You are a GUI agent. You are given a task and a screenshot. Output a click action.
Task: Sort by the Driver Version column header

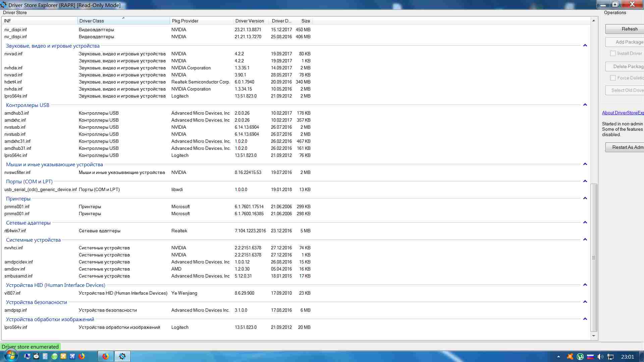251,21
